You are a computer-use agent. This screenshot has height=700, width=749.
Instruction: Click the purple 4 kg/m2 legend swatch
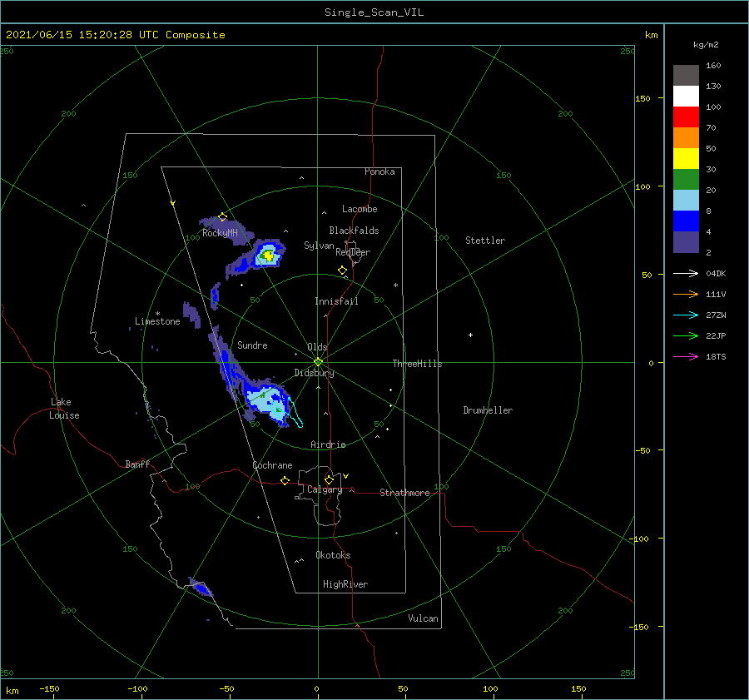click(x=686, y=241)
